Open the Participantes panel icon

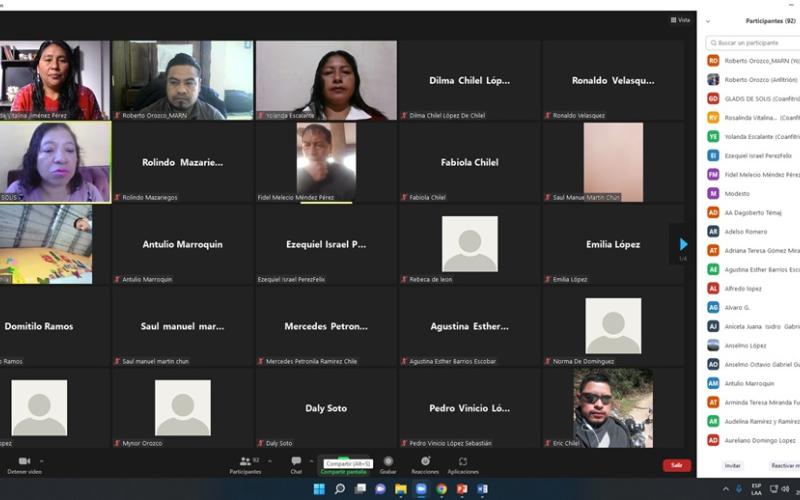click(244, 461)
